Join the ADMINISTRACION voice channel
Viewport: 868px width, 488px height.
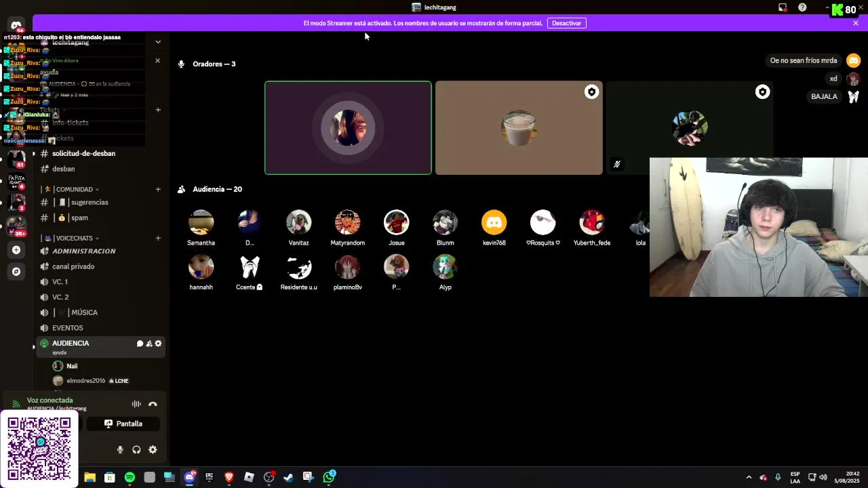(101, 251)
